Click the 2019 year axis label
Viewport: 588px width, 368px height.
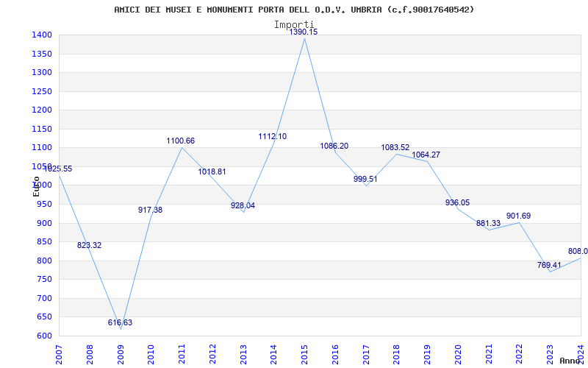(427, 354)
